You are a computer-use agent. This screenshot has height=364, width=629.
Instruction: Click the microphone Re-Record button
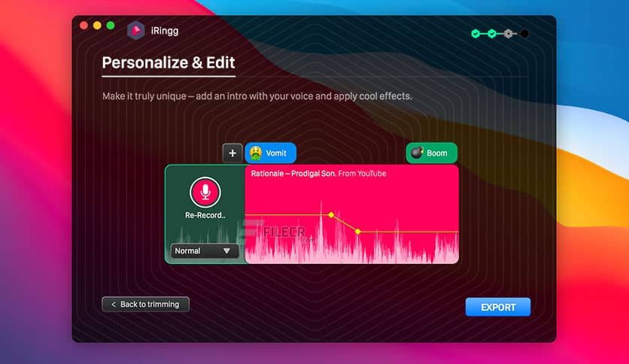click(205, 192)
